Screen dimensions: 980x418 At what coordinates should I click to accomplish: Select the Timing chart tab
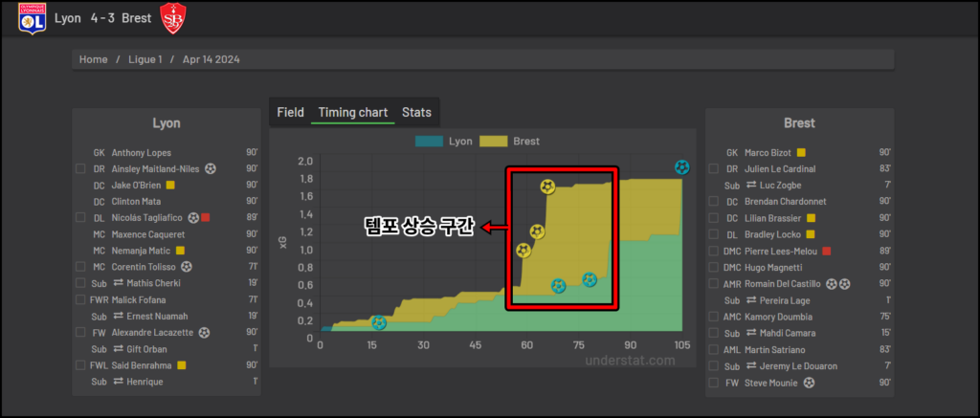point(352,112)
